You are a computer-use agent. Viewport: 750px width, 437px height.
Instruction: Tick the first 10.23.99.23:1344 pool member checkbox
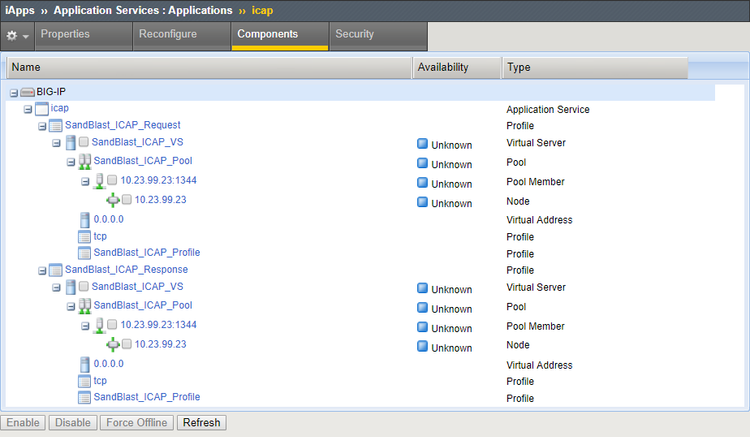(112, 181)
